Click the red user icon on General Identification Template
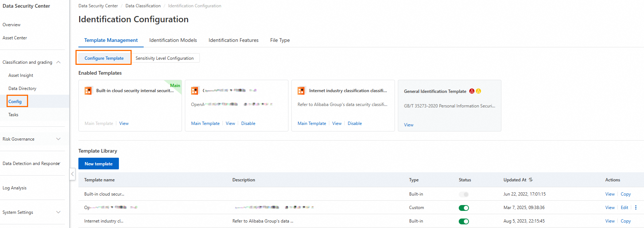 (x=472, y=91)
